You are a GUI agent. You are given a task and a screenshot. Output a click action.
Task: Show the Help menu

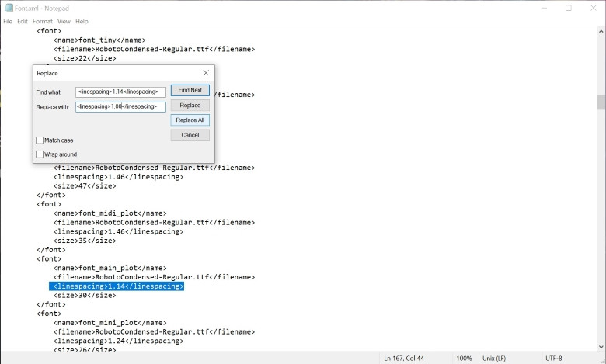click(82, 21)
